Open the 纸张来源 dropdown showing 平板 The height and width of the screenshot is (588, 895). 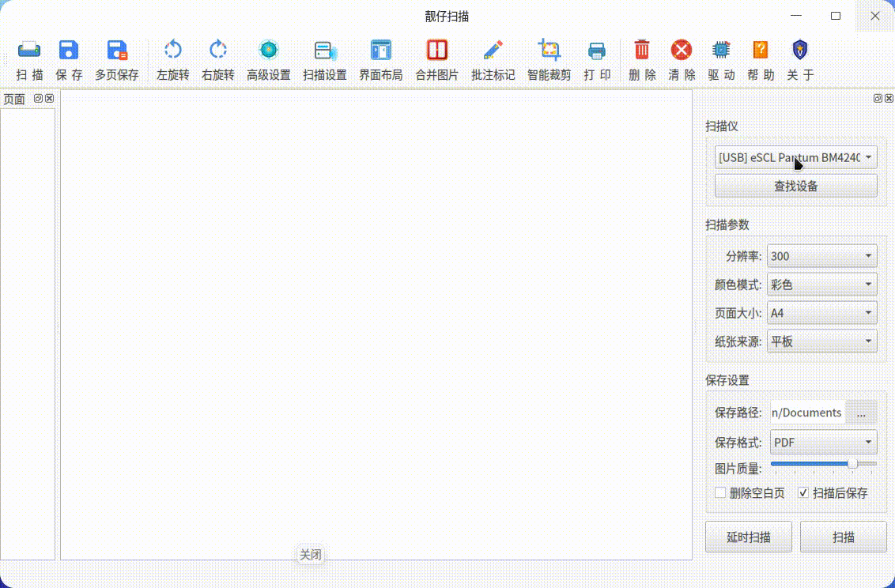822,341
